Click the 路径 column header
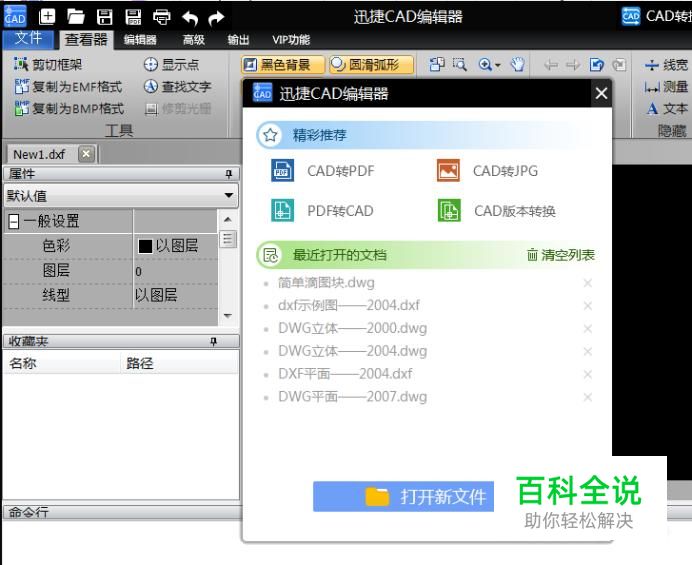 139,363
